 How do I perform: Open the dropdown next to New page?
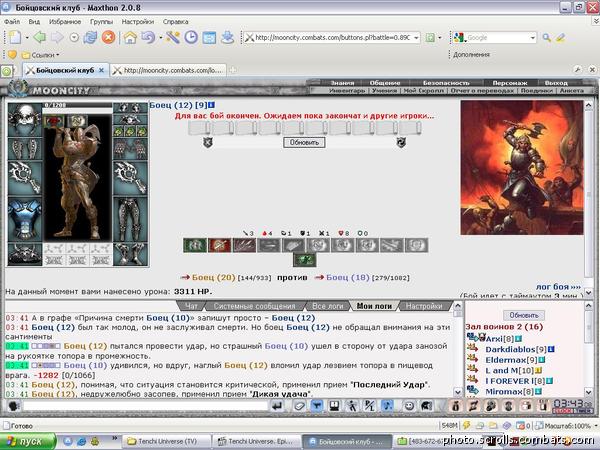click(27, 38)
